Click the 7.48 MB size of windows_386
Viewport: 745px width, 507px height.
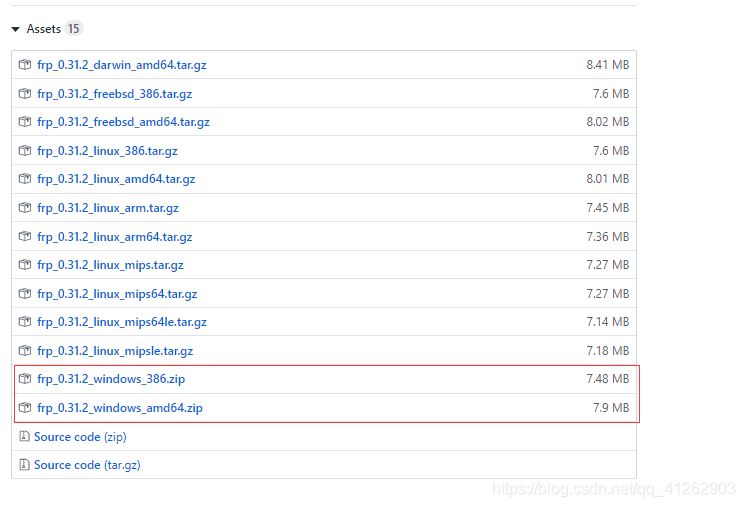point(607,379)
